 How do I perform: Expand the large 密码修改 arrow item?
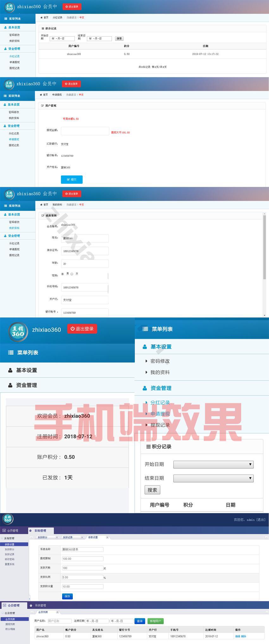[x=146, y=361]
